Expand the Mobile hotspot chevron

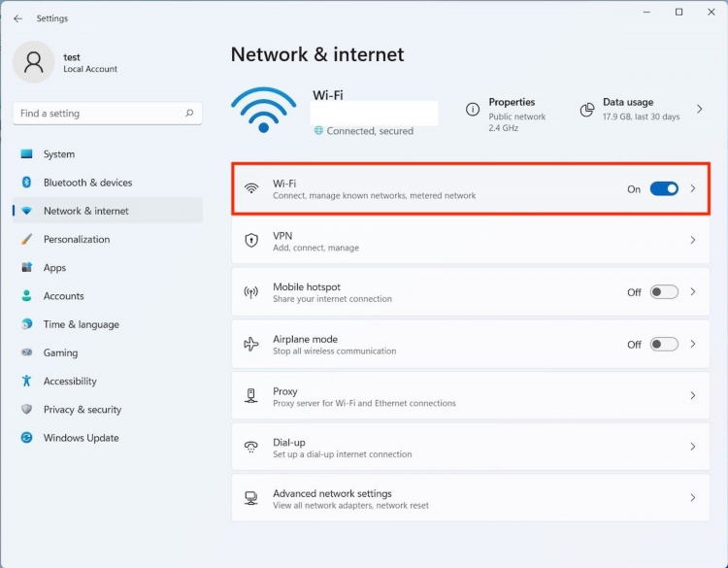[x=693, y=291]
